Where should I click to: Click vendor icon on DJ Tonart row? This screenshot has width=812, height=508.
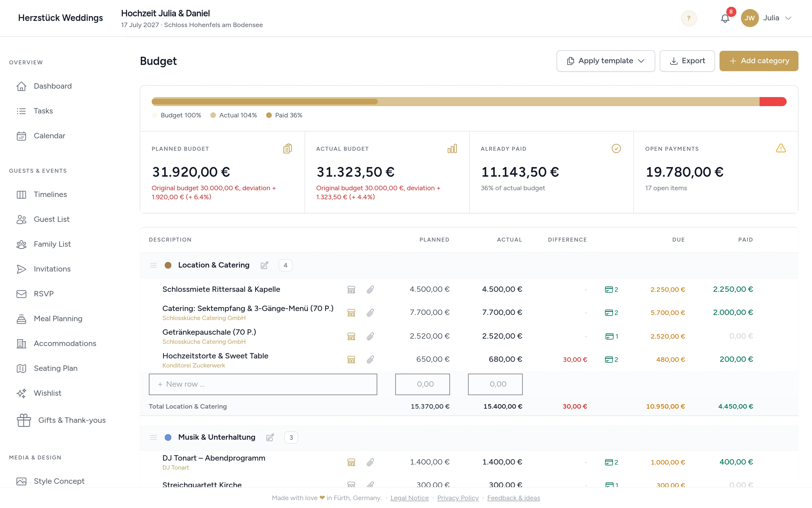(351, 462)
